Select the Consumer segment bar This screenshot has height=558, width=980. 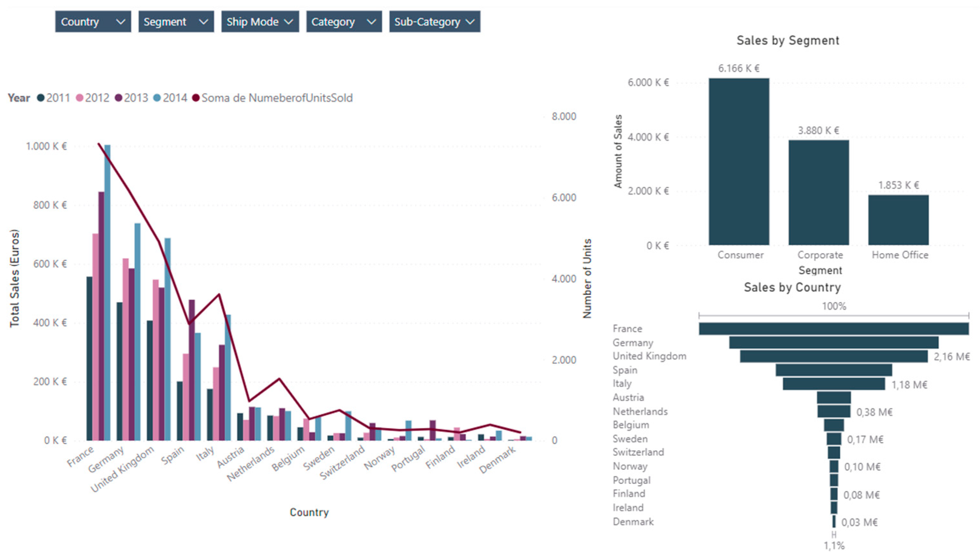pyautogui.click(x=739, y=161)
